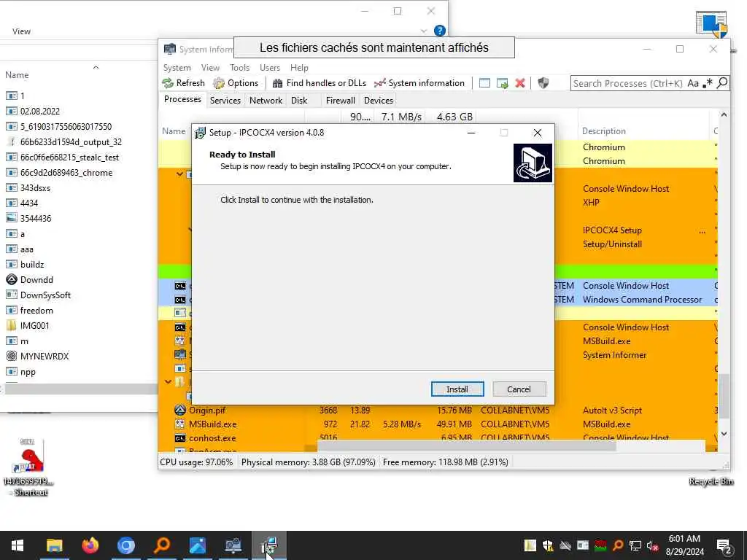Click the Free memory status bar entry
747x560 pixels.
(x=446, y=462)
